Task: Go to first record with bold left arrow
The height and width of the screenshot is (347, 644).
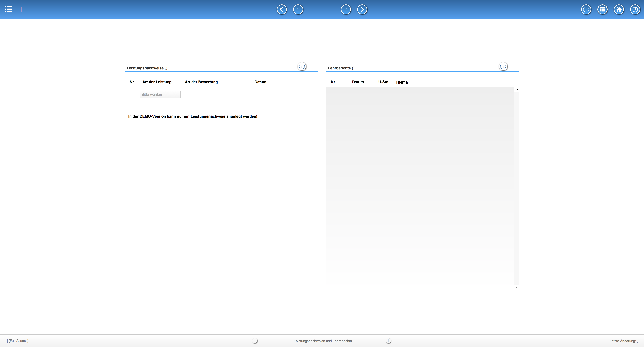Action: pos(281,9)
